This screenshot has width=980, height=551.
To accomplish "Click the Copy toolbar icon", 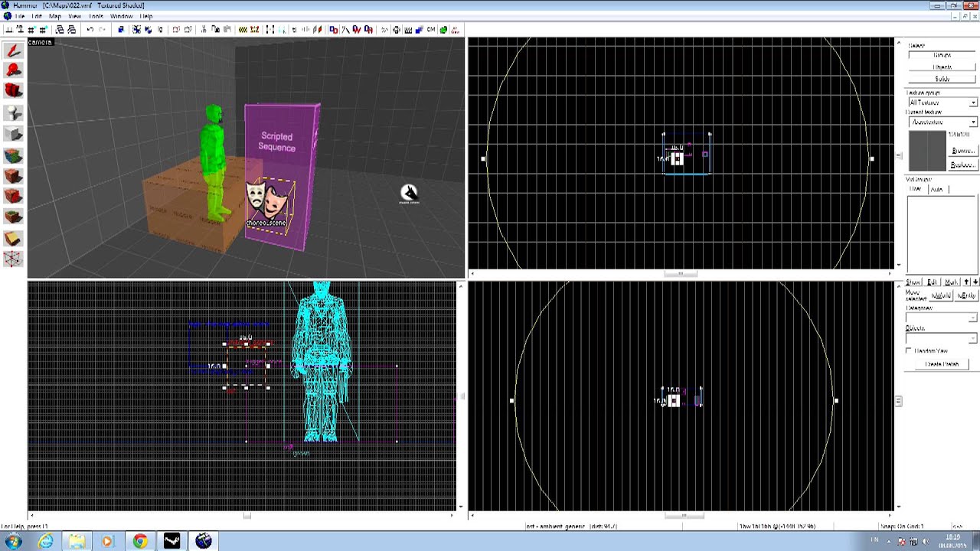I will [x=216, y=30].
